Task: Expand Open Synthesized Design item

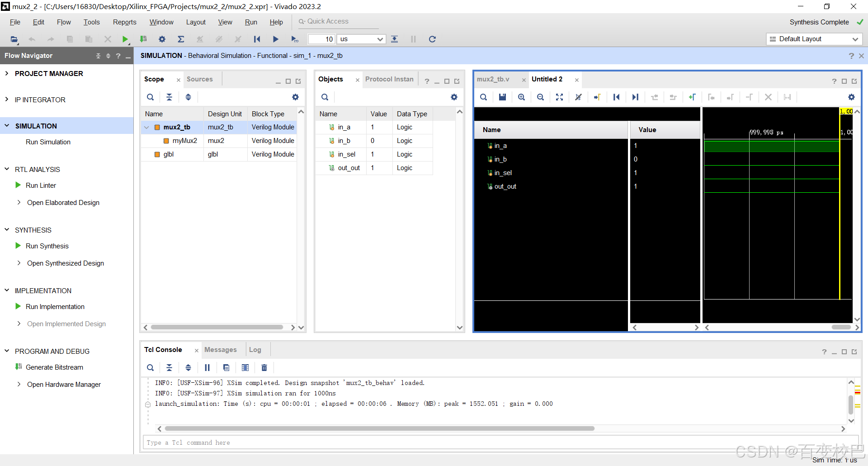Action: pyautogui.click(x=19, y=263)
